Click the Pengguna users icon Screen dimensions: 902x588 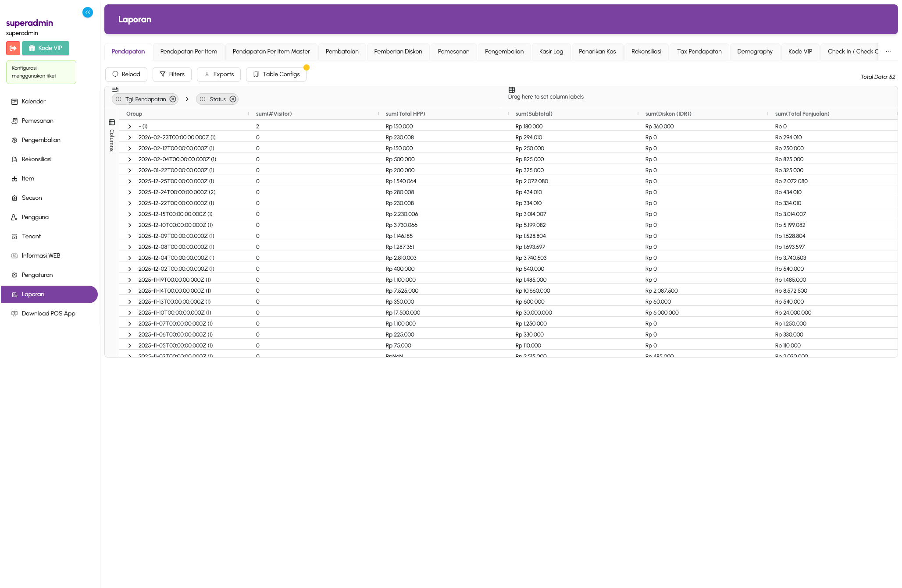(x=14, y=217)
